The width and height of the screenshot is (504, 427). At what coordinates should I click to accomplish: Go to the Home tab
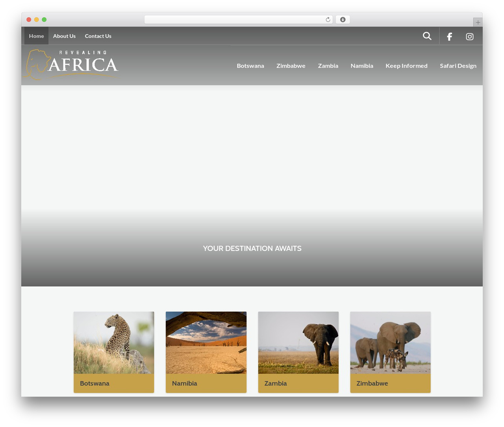pyautogui.click(x=36, y=36)
